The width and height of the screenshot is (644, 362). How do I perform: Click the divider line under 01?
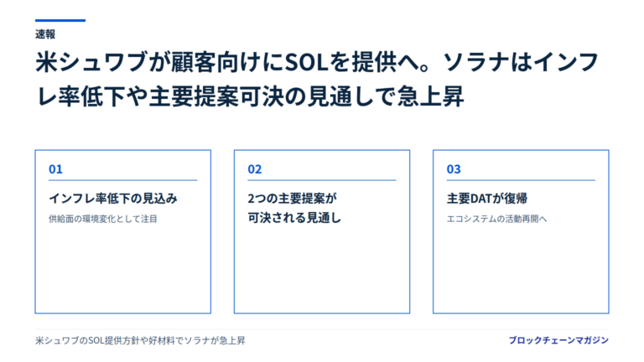(122, 180)
